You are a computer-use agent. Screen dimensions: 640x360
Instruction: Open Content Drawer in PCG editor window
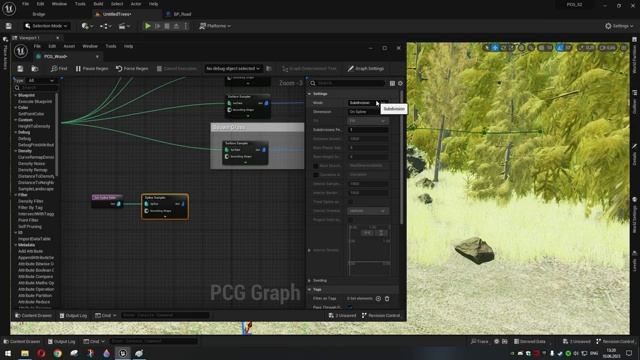point(34,316)
